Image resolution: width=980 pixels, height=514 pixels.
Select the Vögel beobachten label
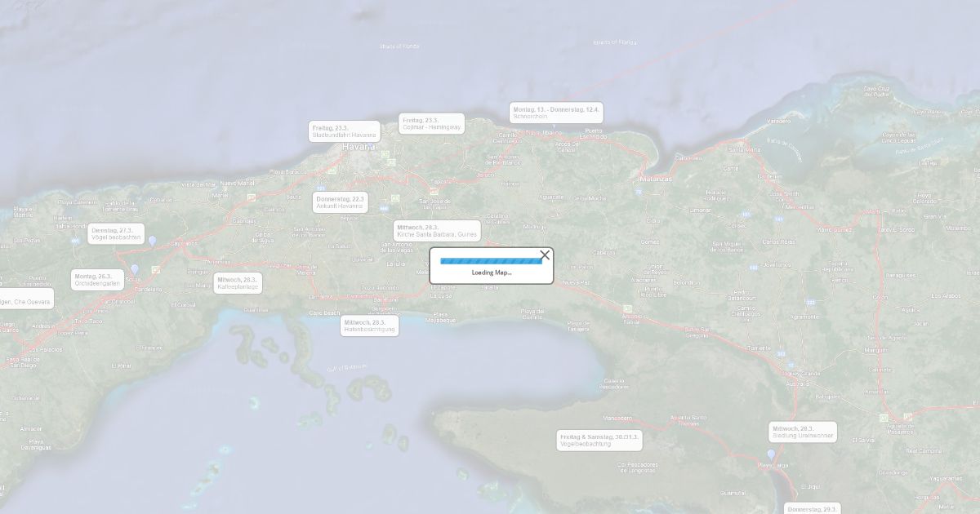click(x=116, y=234)
